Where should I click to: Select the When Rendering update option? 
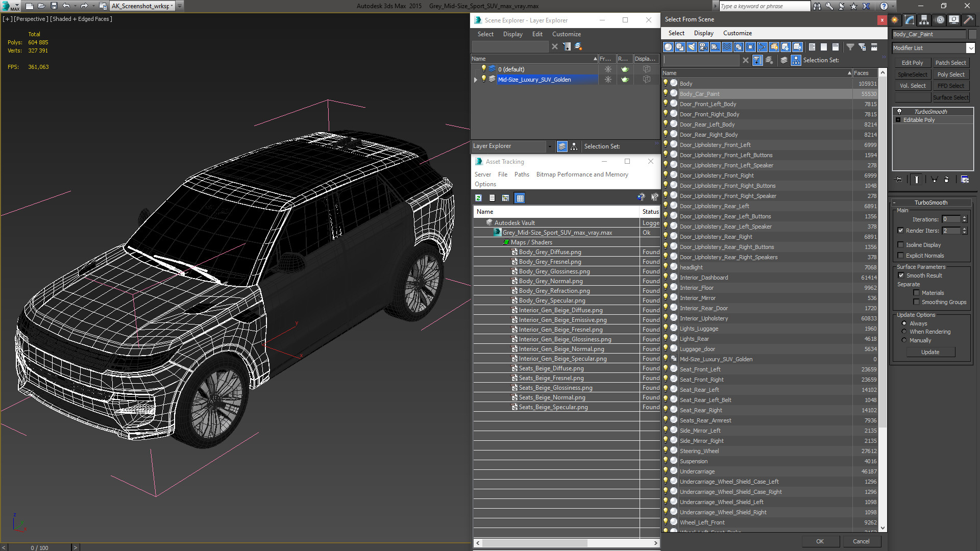(904, 332)
